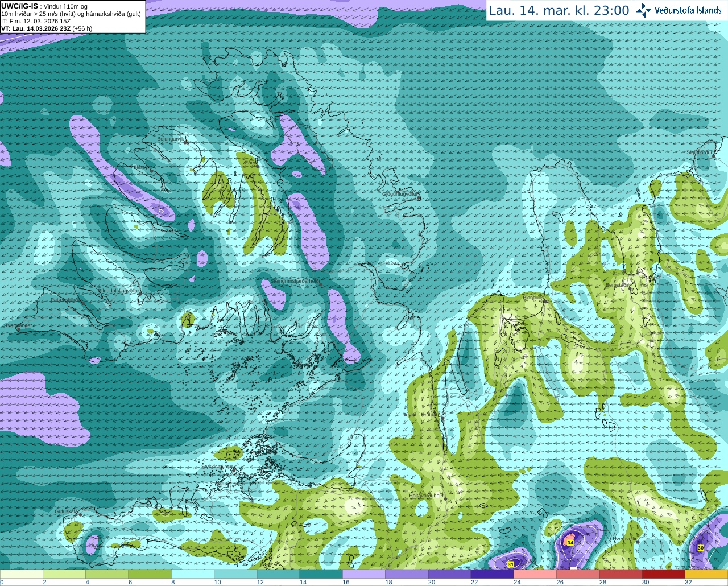Select the light cyan 8–10 m/s legend swatch
This screenshot has width=728, height=586.
click(x=193, y=574)
